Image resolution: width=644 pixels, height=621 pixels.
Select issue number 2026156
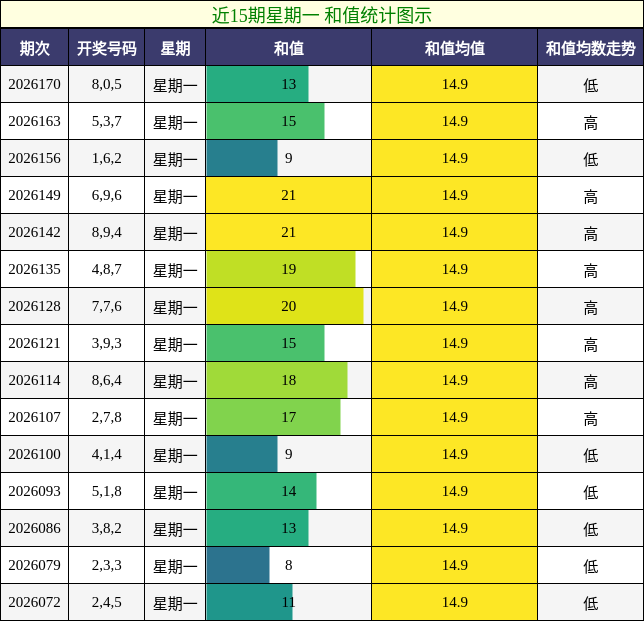coord(34,158)
